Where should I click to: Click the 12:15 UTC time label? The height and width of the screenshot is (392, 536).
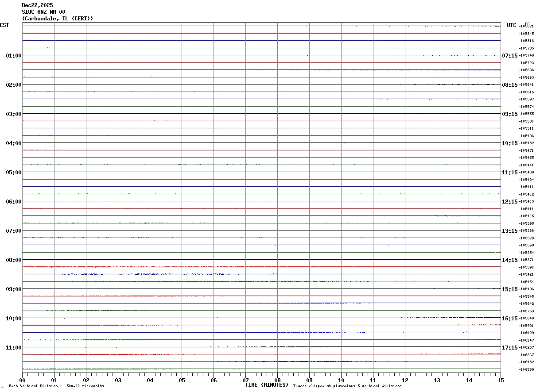coord(509,201)
